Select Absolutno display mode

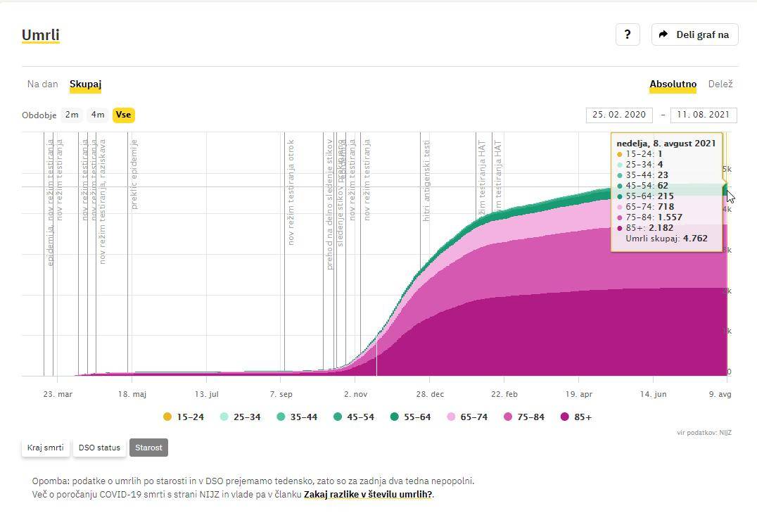(x=673, y=84)
